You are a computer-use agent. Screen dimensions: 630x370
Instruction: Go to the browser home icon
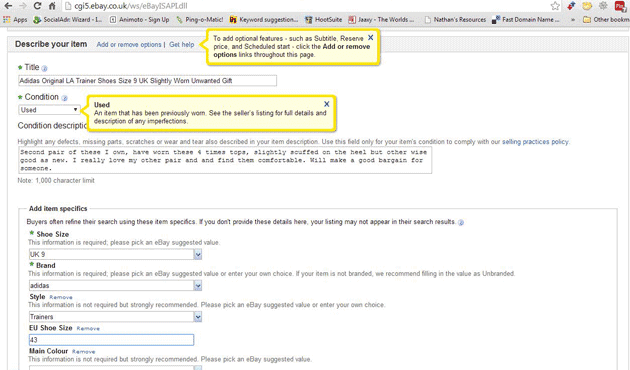point(52,6)
